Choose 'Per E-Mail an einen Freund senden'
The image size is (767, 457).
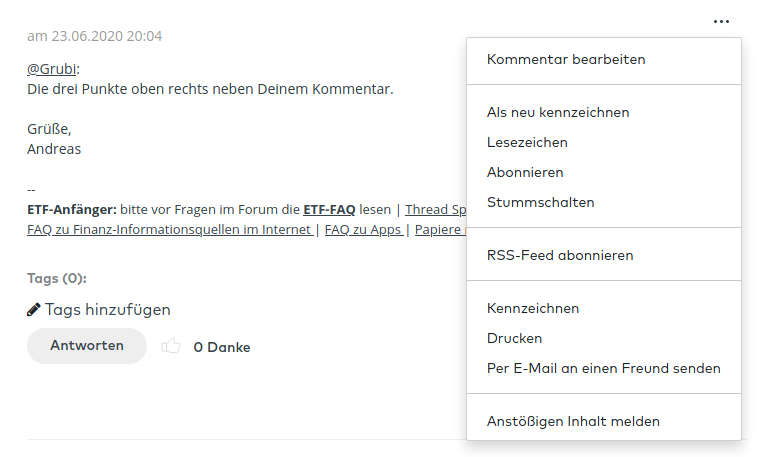603,369
